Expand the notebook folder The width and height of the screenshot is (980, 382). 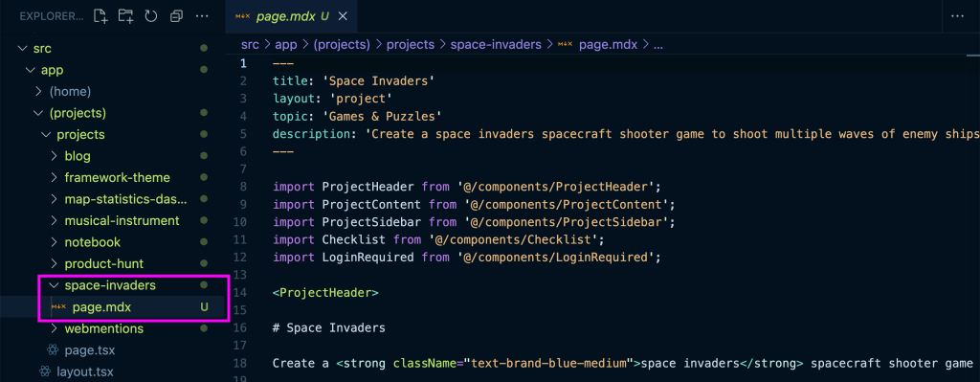55,242
